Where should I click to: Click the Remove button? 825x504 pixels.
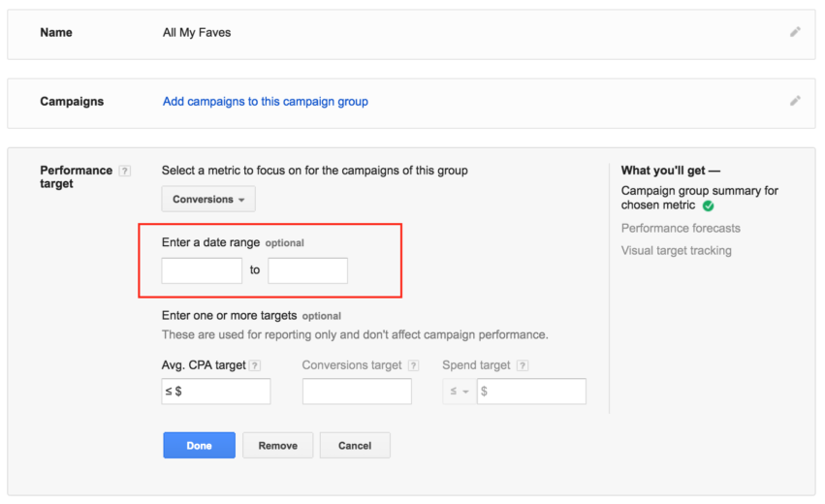pyautogui.click(x=278, y=445)
